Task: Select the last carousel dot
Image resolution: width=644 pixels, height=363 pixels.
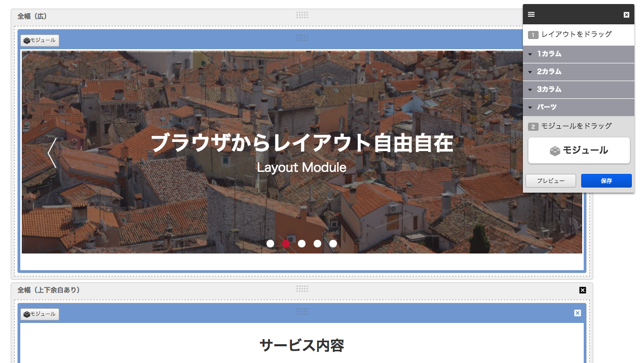Action: (x=333, y=244)
